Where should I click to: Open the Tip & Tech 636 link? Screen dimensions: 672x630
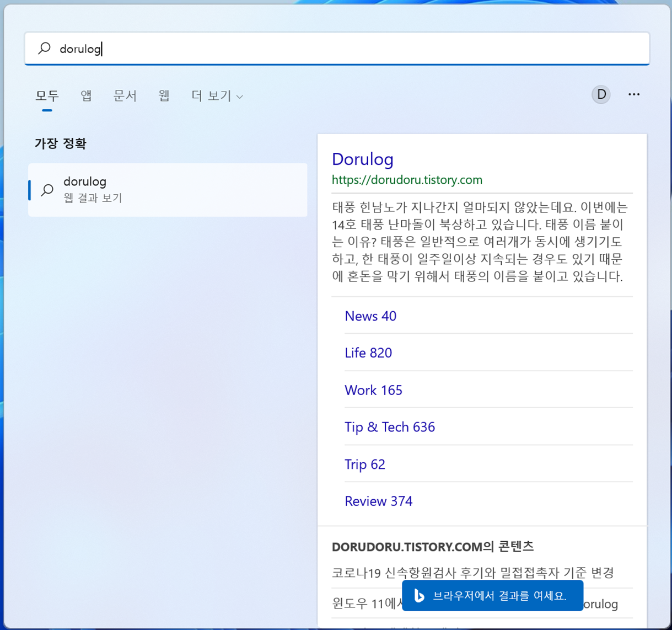point(390,427)
